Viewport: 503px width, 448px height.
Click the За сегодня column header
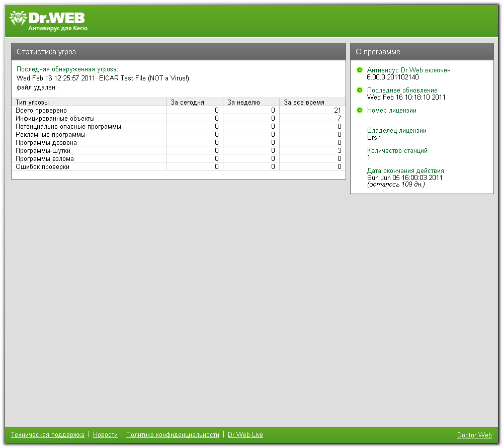pos(195,102)
